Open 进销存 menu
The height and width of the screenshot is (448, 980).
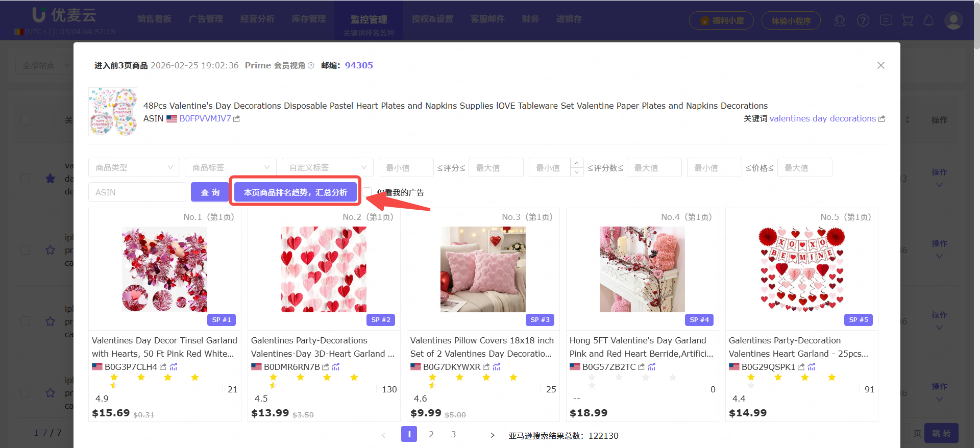tap(569, 19)
